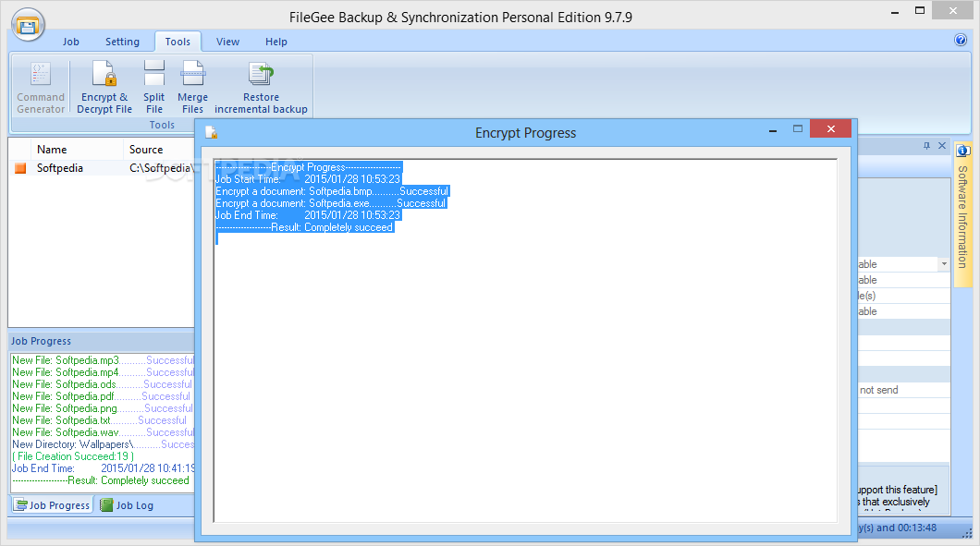The width and height of the screenshot is (980, 546).
Task: Click the Job Progress panel header
Action: coord(102,341)
